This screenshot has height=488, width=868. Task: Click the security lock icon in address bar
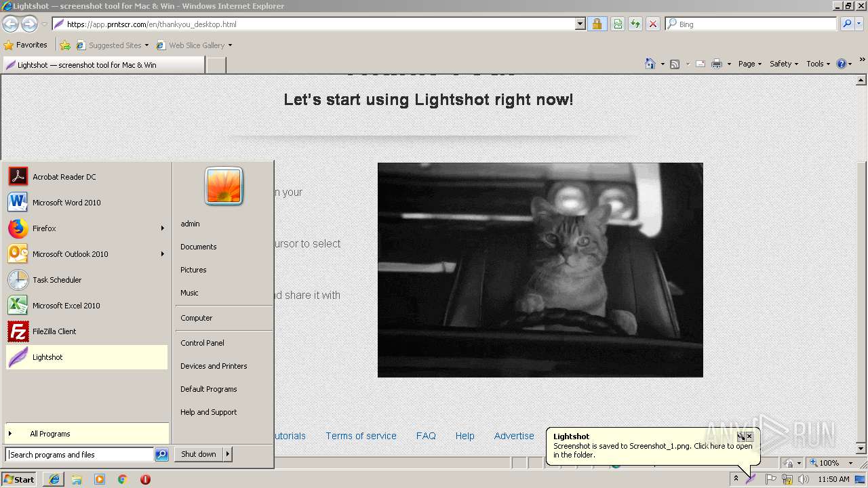597,24
